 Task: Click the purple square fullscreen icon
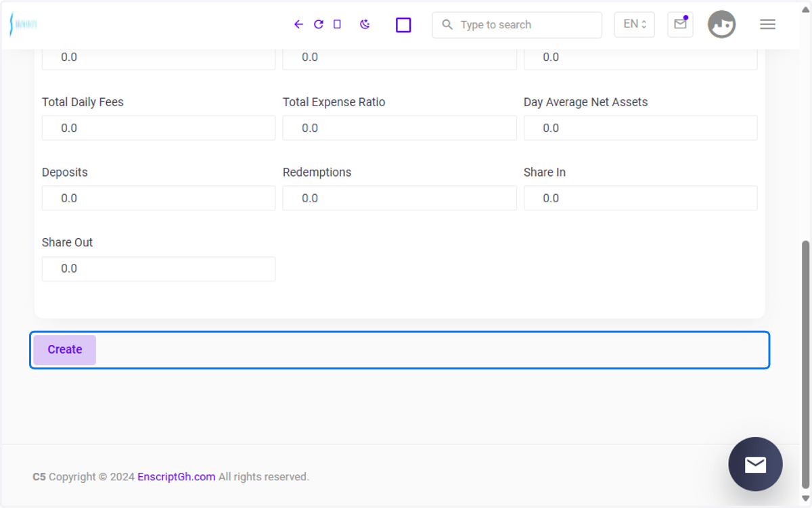[403, 25]
